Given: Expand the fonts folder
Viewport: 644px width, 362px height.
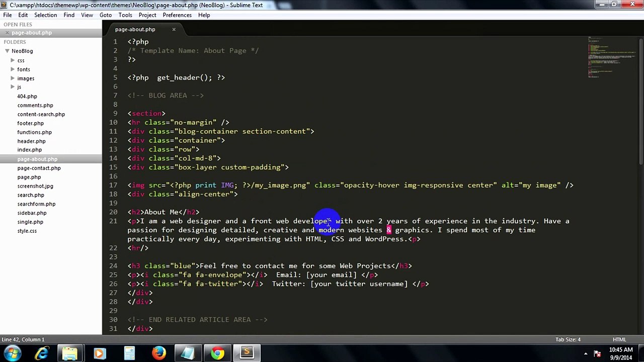Looking at the screenshot, I should point(13,69).
